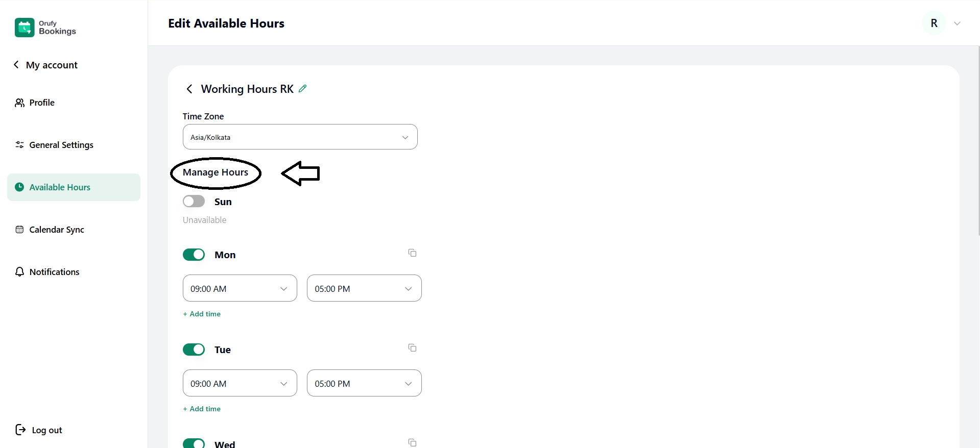Click Add time under Tuesday
Viewport: 980px width, 448px height.
coord(202,409)
